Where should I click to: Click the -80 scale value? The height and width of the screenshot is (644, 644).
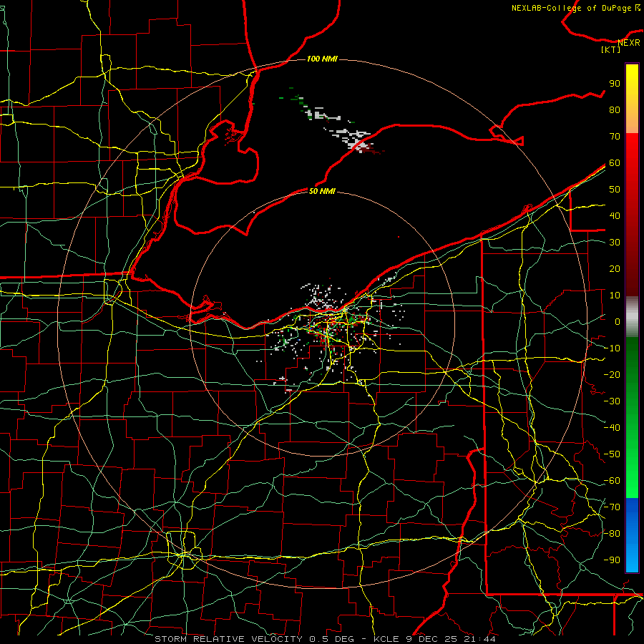tap(612, 534)
